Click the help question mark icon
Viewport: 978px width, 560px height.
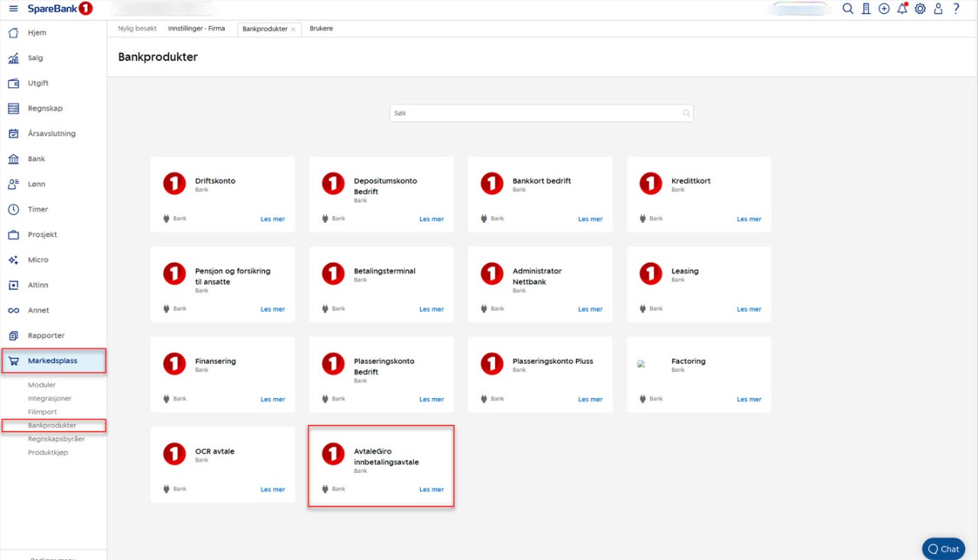coord(956,8)
